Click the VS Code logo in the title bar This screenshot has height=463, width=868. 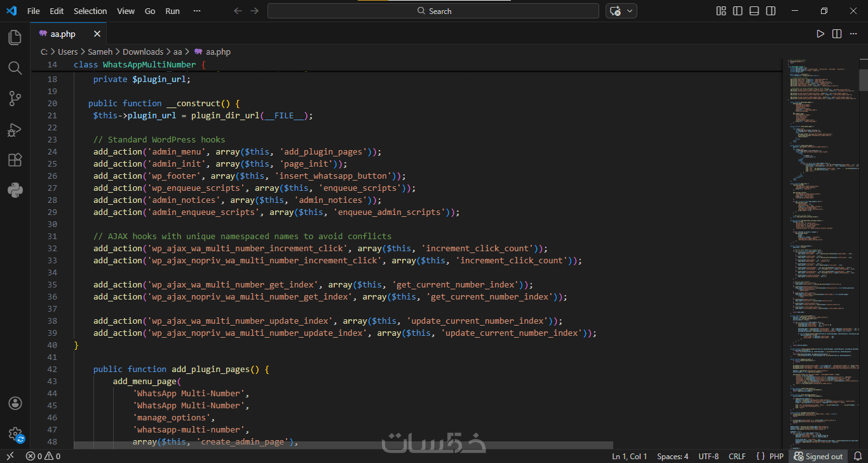click(11, 11)
